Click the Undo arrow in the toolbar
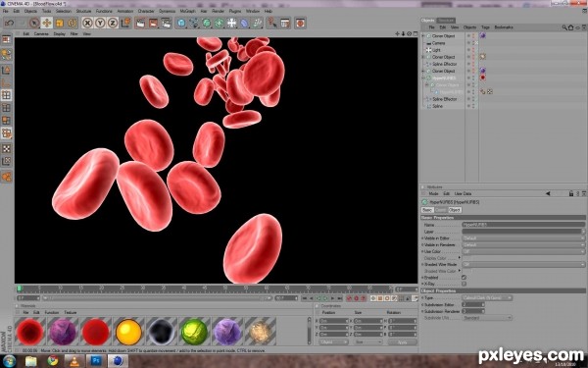The image size is (588, 368). [9, 23]
